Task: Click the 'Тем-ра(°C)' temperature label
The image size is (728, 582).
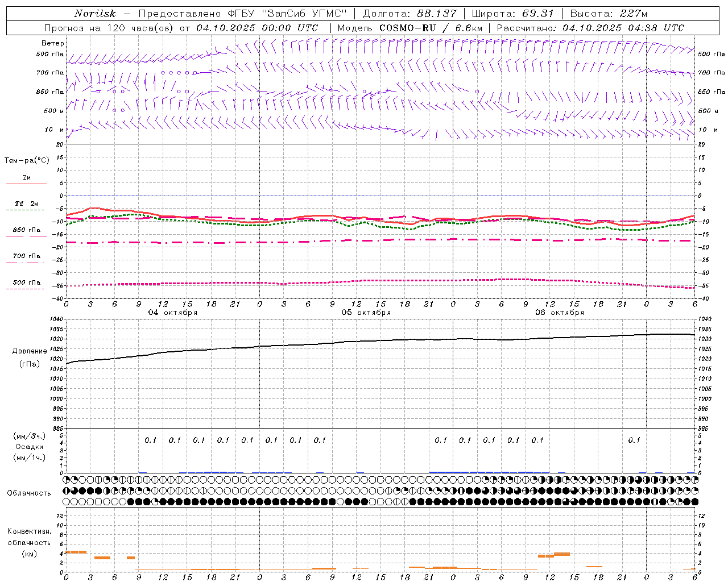Action: pyautogui.click(x=27, y=161)
